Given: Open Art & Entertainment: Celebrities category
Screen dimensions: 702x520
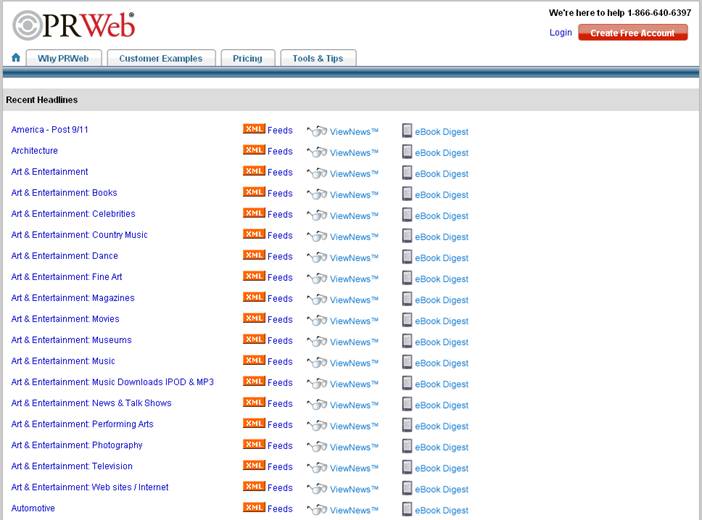Looking at the screenshot, I should [73, 214].
